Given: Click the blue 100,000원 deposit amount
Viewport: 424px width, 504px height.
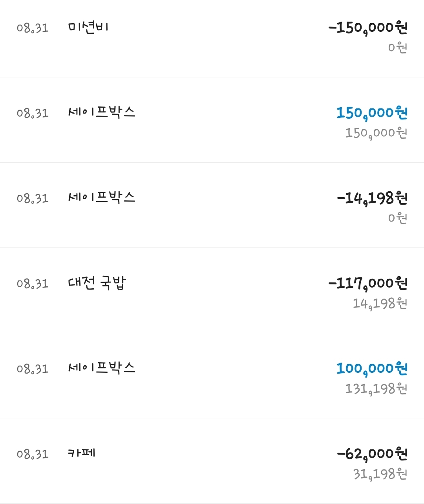Looking at the screenshot, I should [372, 369].
